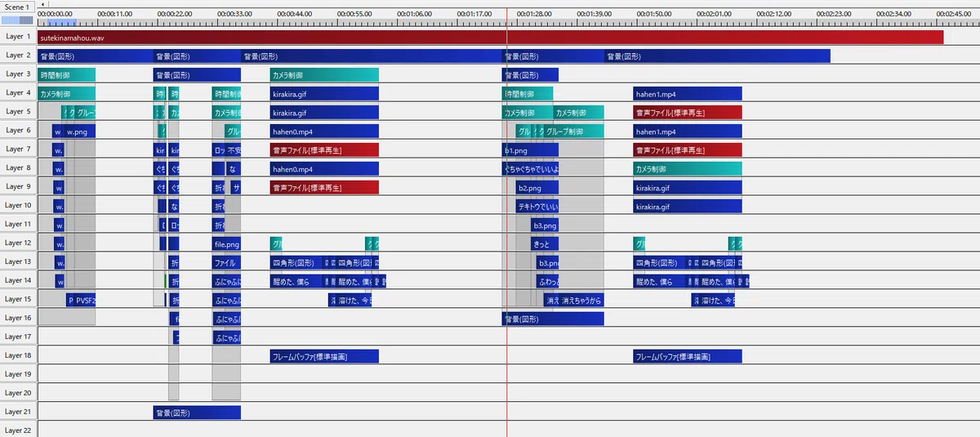Select the ファイル clip on Layer 13
Screen dimensions: 980x437
point(226,263)
